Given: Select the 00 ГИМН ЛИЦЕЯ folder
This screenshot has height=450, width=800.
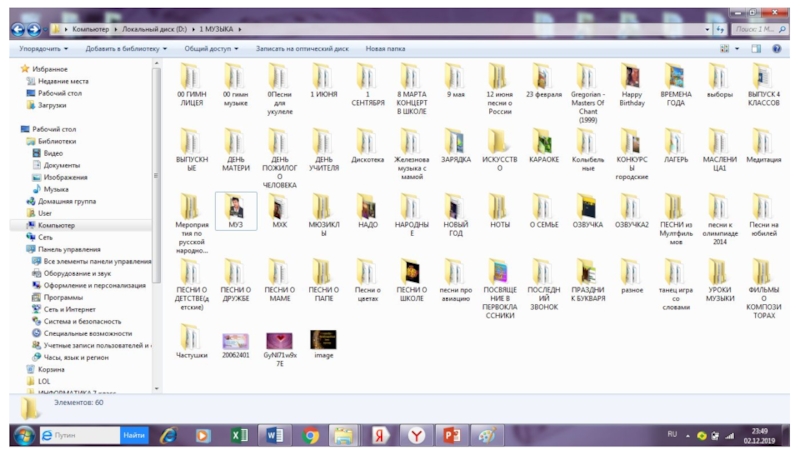Looking at the screenshot, I should coord(191,85).
